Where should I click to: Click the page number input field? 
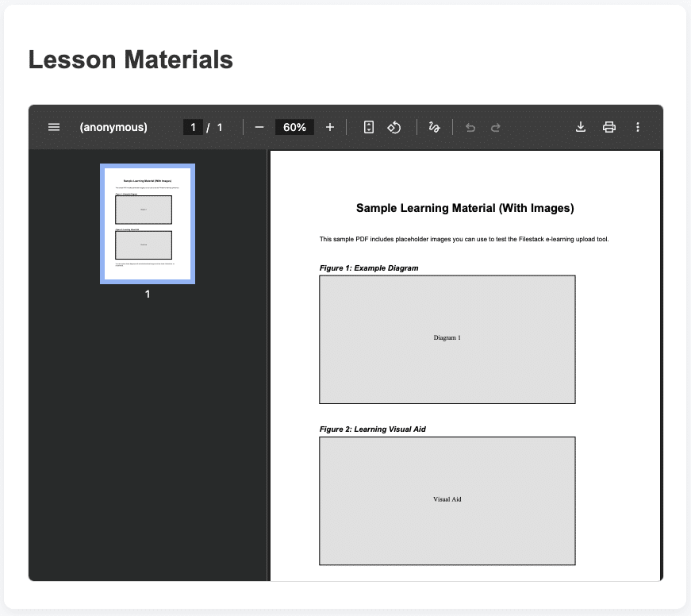click(x=193, y=126)
